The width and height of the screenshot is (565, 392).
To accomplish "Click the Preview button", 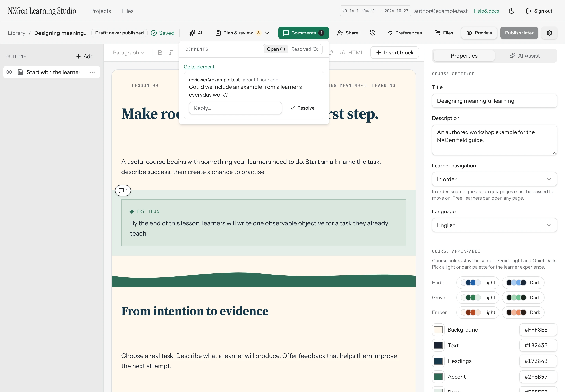I will (479, 33).
